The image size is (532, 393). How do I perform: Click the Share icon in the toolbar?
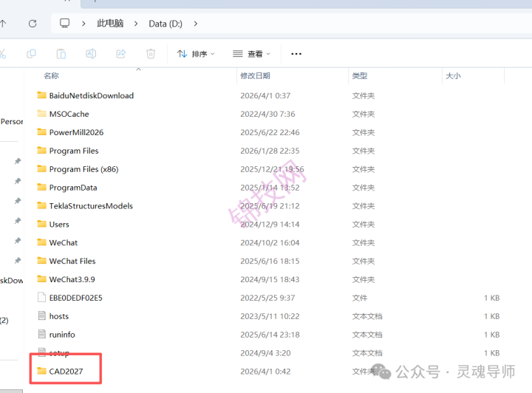[x=120, y=54]
